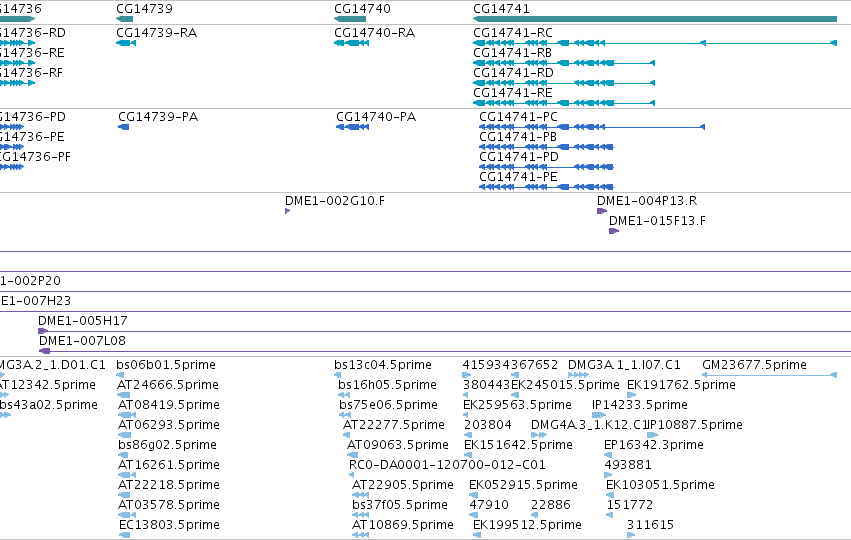Click EST label 203804
Viewport: 851px width, 540px height.
click(x=488, y=425)
